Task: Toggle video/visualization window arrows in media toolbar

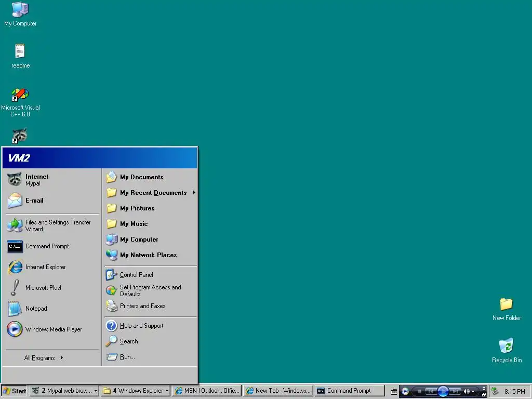Action: 484,389
